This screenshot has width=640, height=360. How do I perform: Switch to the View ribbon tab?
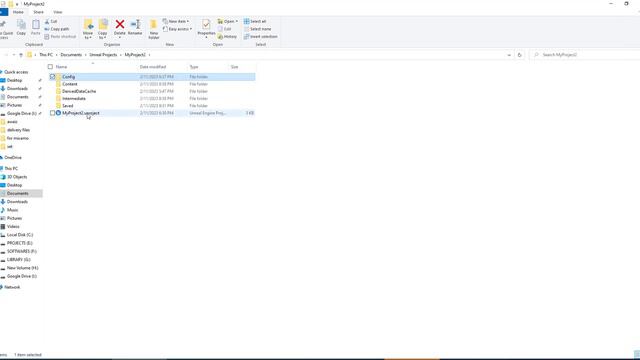(58, 12)
